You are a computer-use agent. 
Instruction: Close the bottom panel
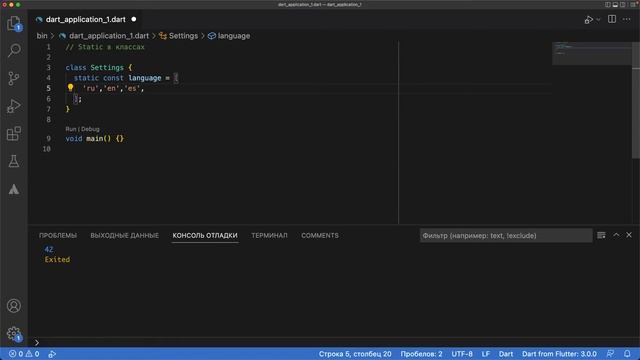pos(629,235)
